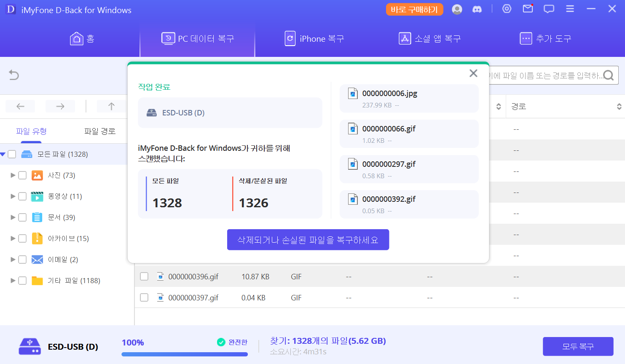
Task: Open the Discord community icon
Action: [477, 9]
